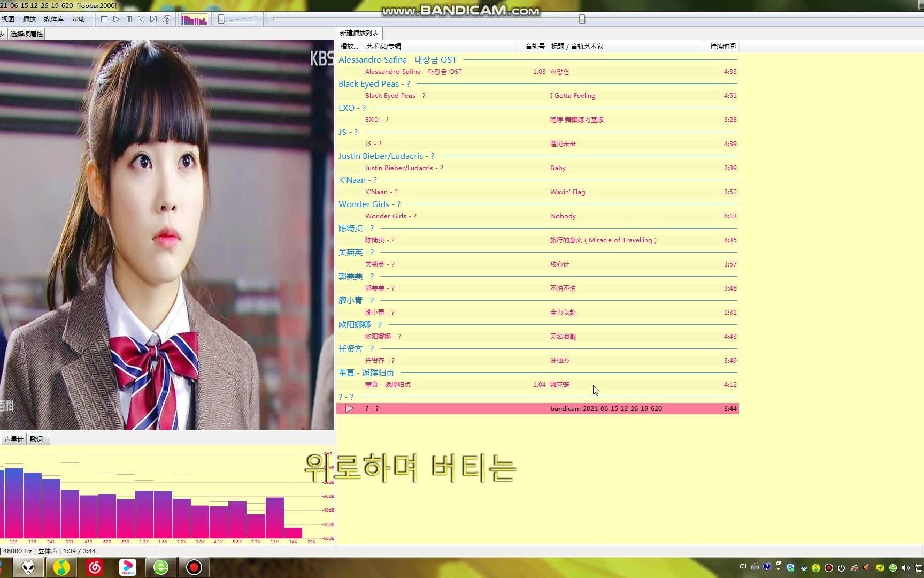Screen dimensions: 924x578
Task: Open the 视图 menu
Action: (8, 19)
